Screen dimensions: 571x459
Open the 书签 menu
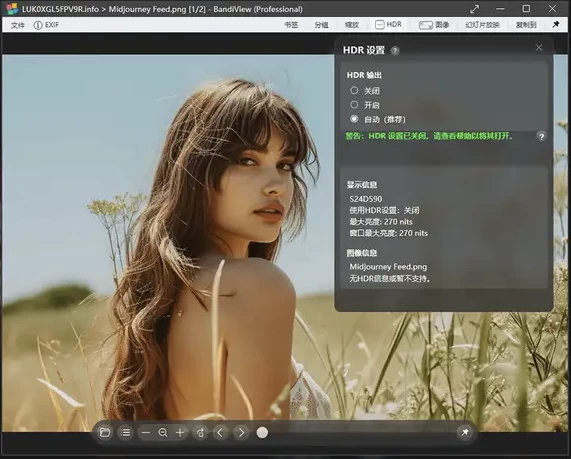[x=291, y=25]
